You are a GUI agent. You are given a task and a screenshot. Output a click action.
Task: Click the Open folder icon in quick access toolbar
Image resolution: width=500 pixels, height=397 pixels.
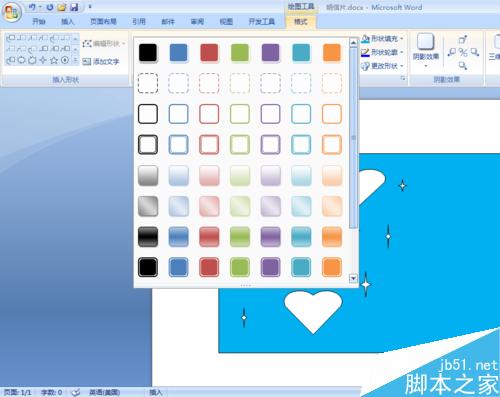62,7
